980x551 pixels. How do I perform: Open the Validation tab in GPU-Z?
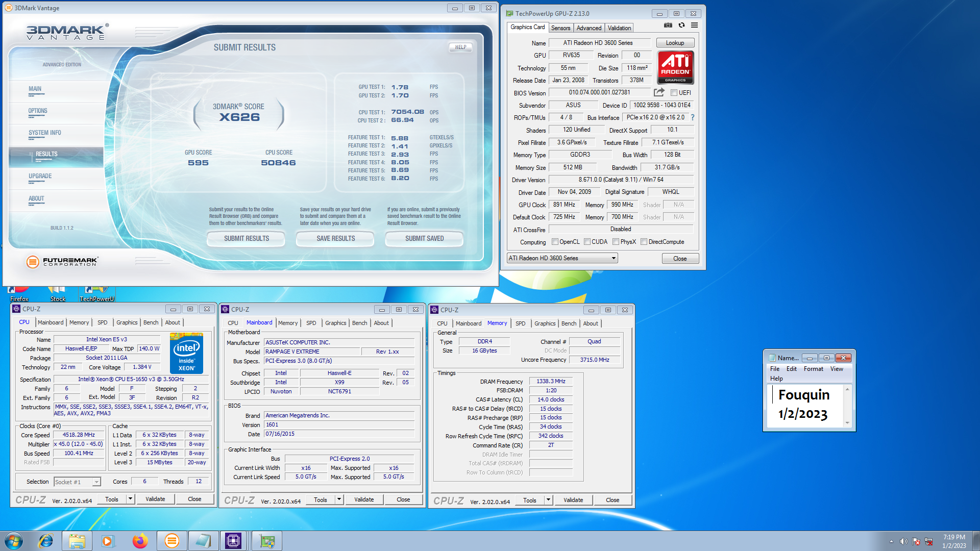point(619,28)
